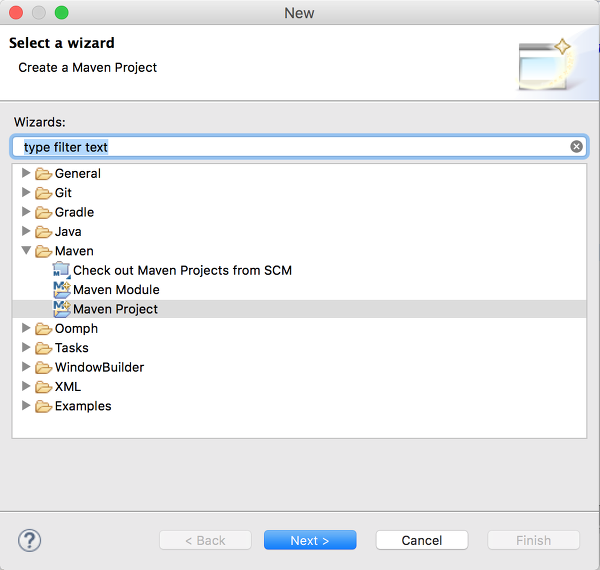Select the WindowBuilder label
The image size is (600, 570).
pos(99,367)
